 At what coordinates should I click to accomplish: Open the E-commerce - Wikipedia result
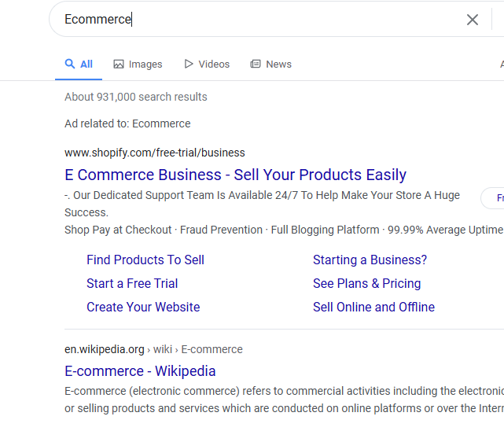click(x=140, y=371)
